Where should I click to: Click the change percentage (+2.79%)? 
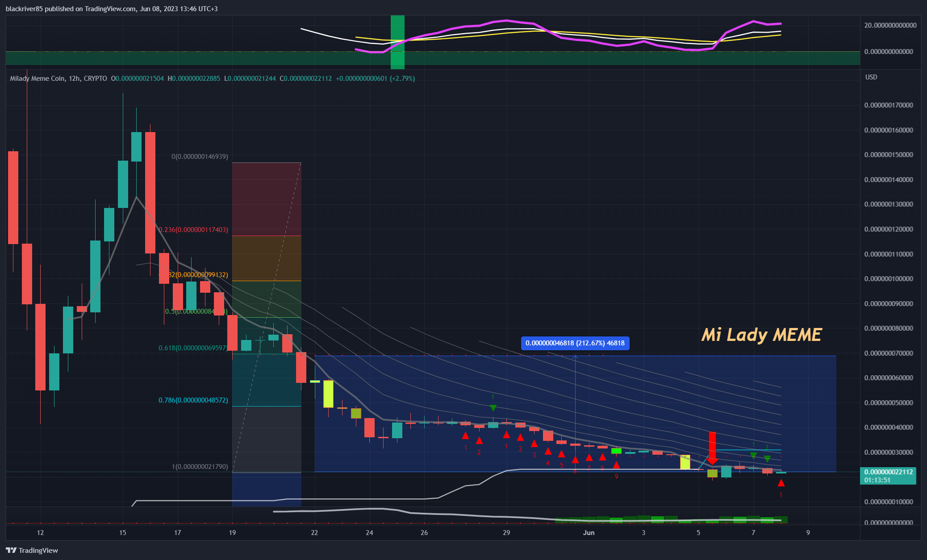point(402,79)
